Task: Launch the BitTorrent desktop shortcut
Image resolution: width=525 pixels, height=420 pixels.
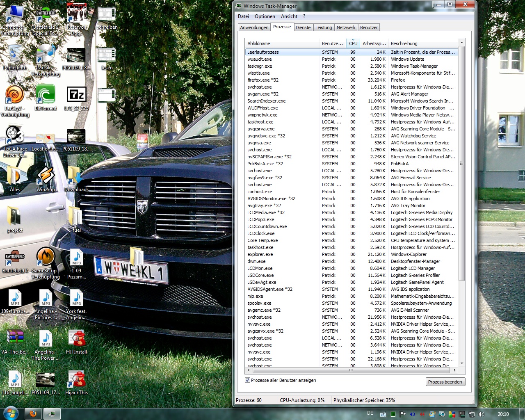Action: click(x=46, y=98)
